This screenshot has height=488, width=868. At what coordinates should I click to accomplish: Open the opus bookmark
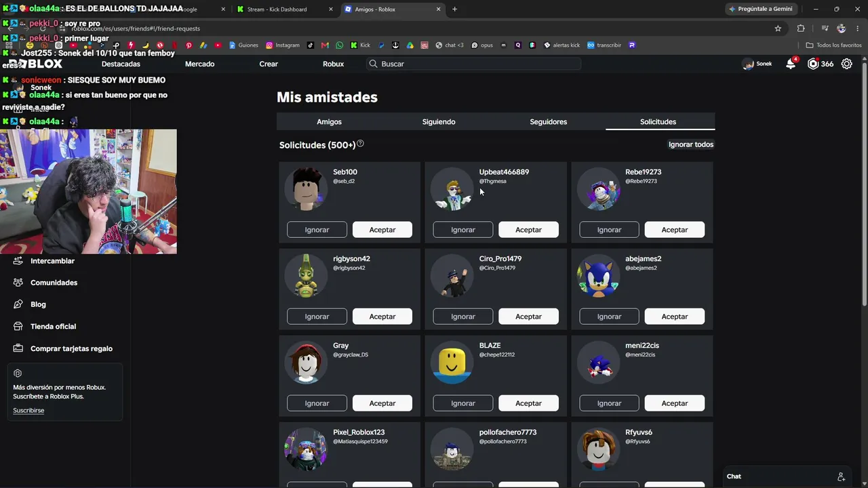[481, 45]
